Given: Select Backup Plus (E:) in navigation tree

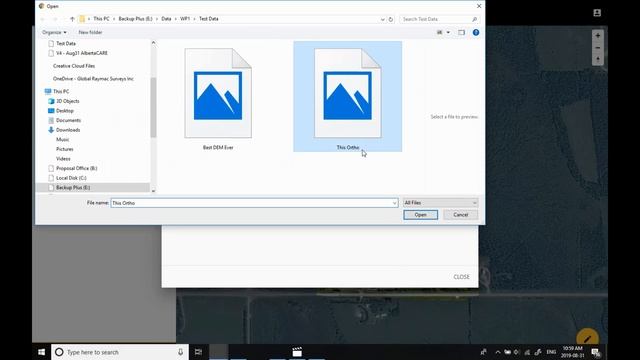Looking at the screenshot, I should point(73,187).
